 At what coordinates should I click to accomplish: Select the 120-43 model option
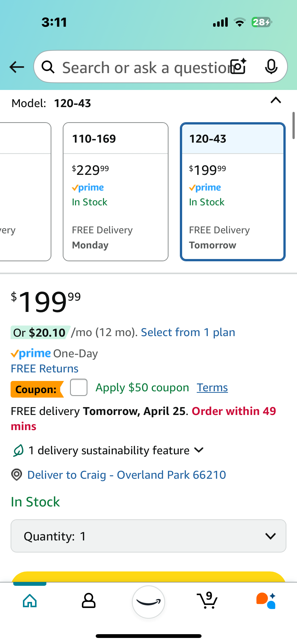click(233, 191)
